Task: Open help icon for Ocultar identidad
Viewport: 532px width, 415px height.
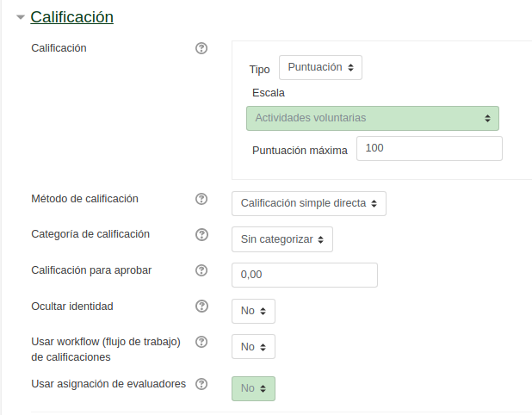Action: click(x=201, y=306)
